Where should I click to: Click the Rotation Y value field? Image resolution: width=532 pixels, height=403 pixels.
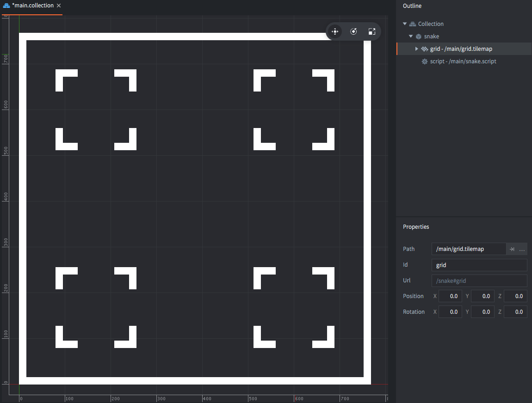483,312
